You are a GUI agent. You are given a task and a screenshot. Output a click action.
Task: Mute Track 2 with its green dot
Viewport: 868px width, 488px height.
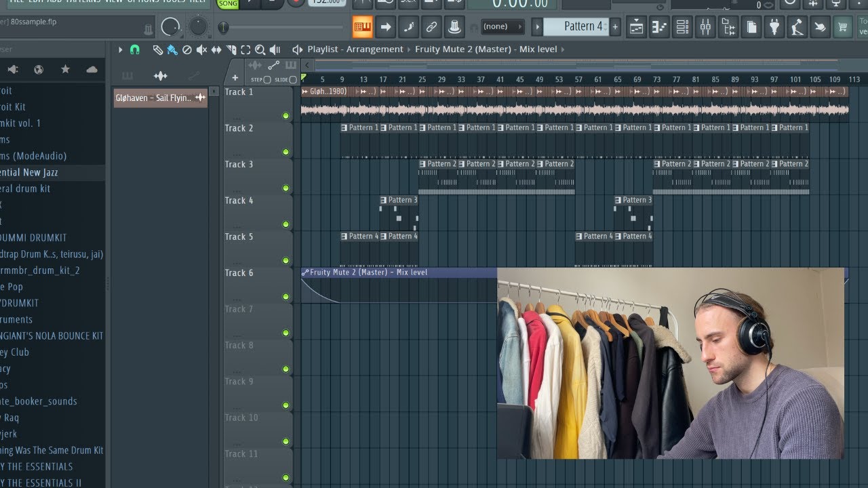[x=285, y=152]
